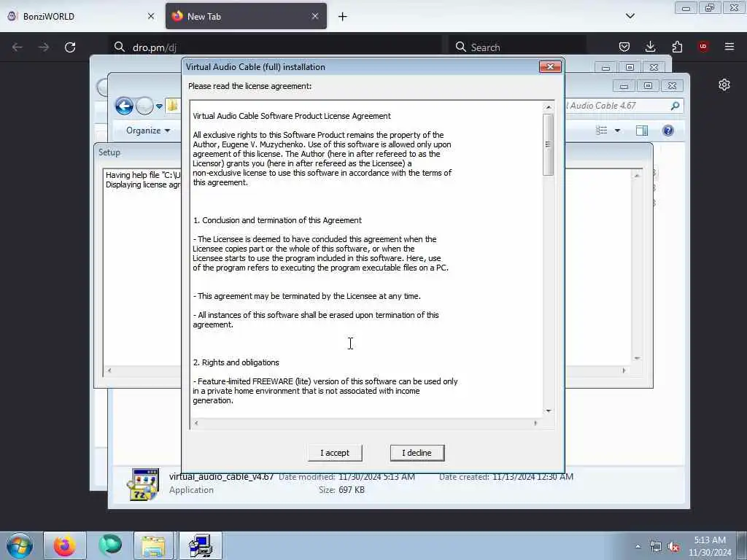Open the taskbar clock showing 5:13 AM
This screenshot has width=747, height=560.
[x=709, y=546]
